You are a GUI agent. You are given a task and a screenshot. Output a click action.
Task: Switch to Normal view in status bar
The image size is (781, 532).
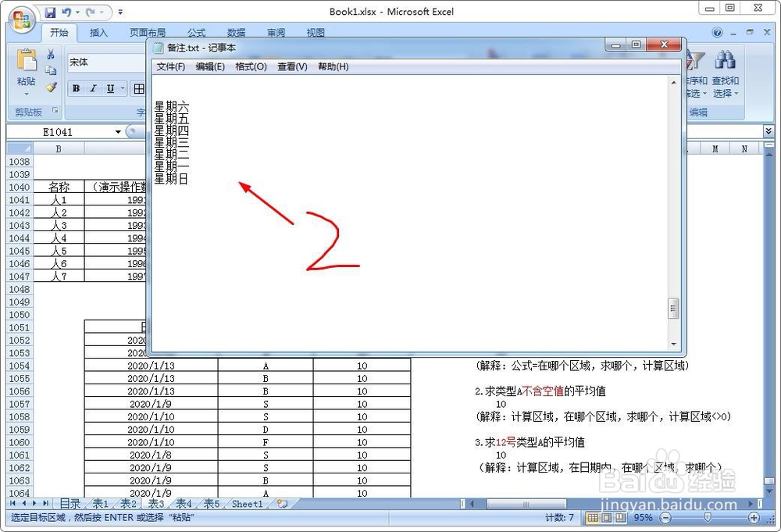coord(593,518)
